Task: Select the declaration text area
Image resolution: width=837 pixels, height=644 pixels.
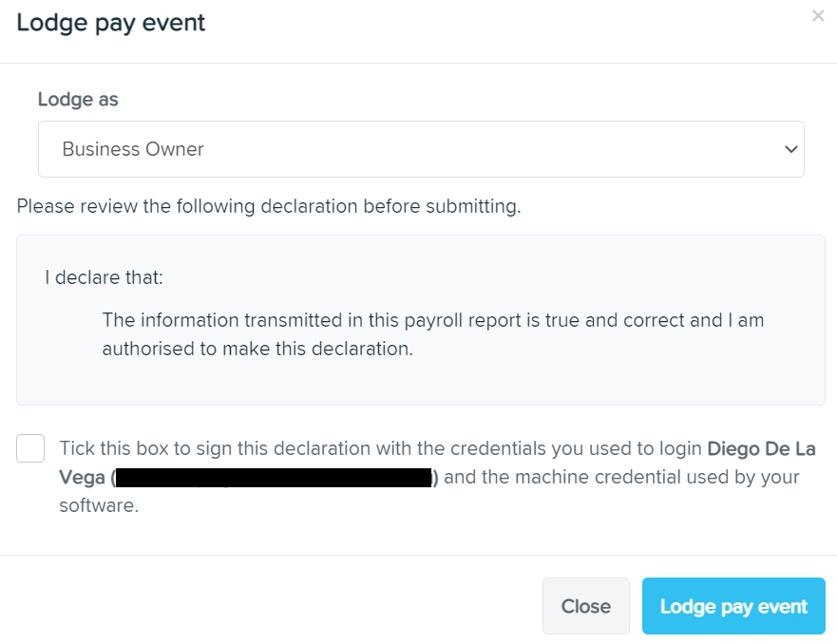Action: pyautogui.click(x=418, y=319)
